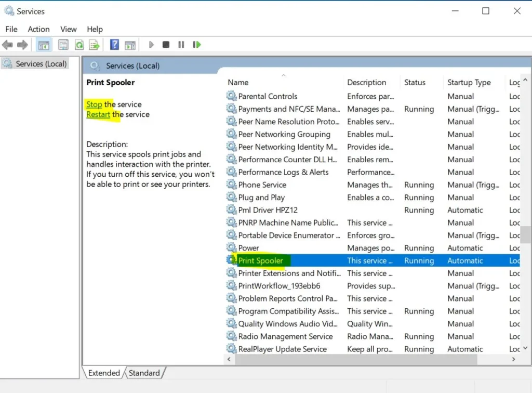Open the File menu

[x=11, y=29]
